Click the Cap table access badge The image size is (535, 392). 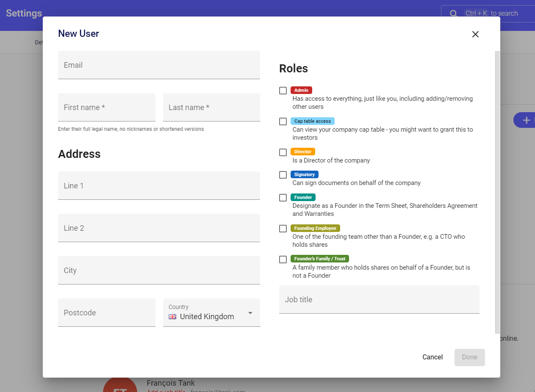312,121
